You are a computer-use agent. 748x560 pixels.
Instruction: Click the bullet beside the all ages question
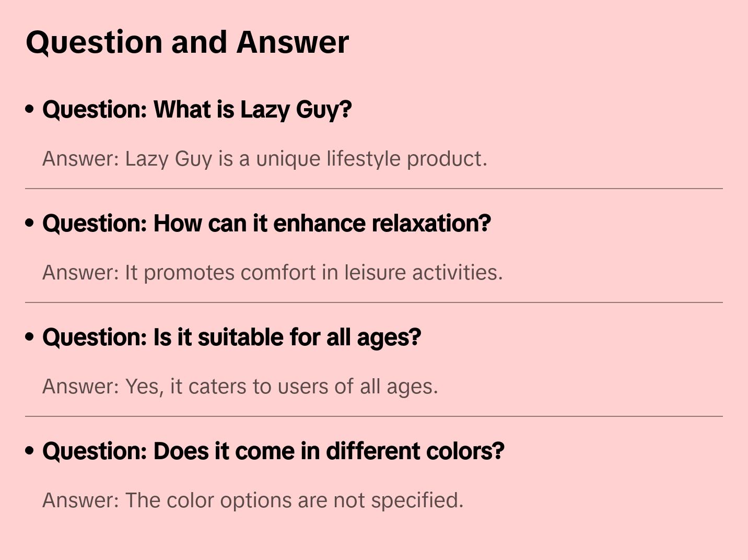coord(30,337)
